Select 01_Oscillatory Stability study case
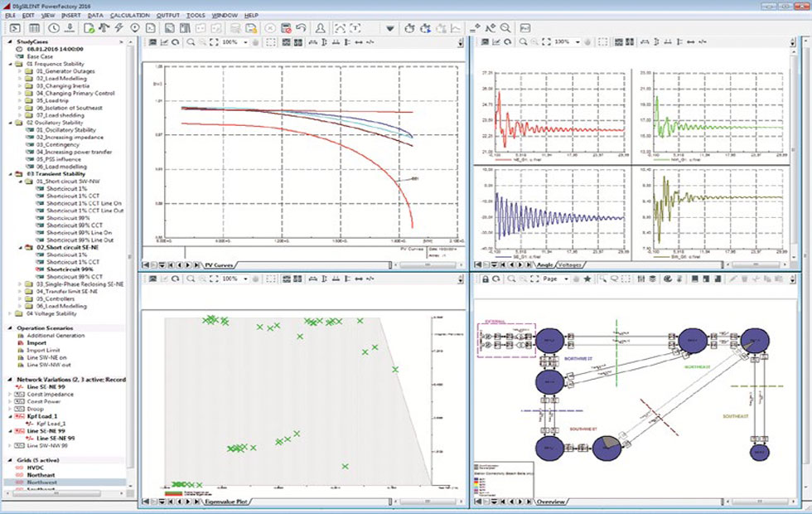This screenshot has width=812, height=514. [x=65, y=130]
